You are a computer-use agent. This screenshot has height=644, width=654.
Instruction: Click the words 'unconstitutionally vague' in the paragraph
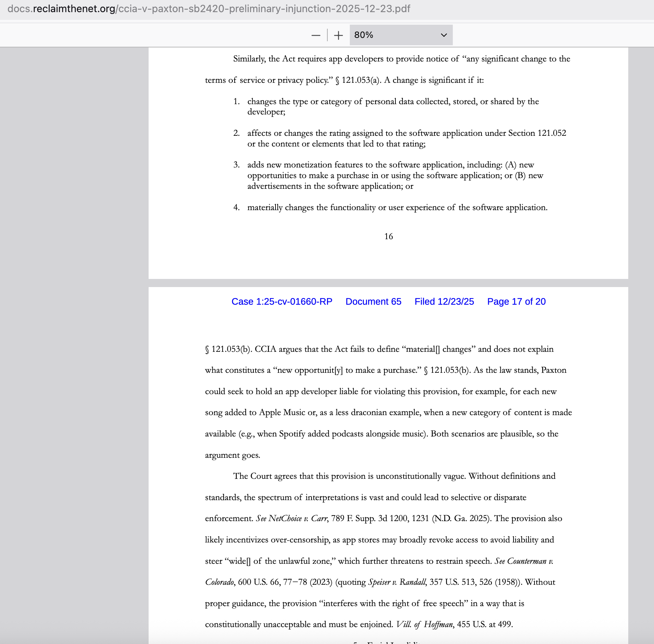coord(421,476)
